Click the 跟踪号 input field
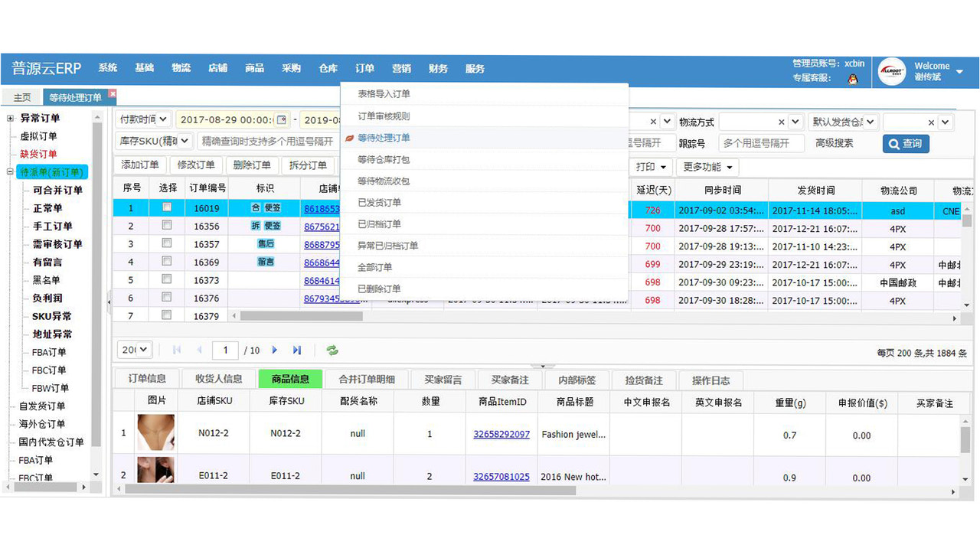Image resolution: width=980 pixels, height=551 pixels. coord(761,143)
